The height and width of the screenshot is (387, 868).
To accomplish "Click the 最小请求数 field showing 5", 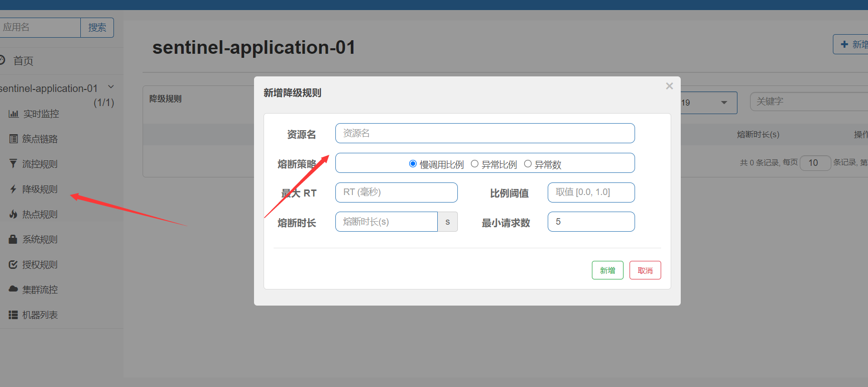I will tap(591, 222).
